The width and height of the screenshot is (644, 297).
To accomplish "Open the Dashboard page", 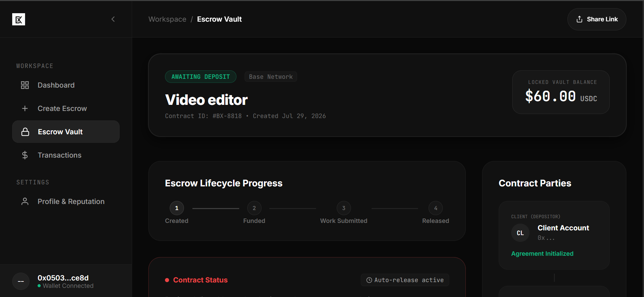I will 66,85.
